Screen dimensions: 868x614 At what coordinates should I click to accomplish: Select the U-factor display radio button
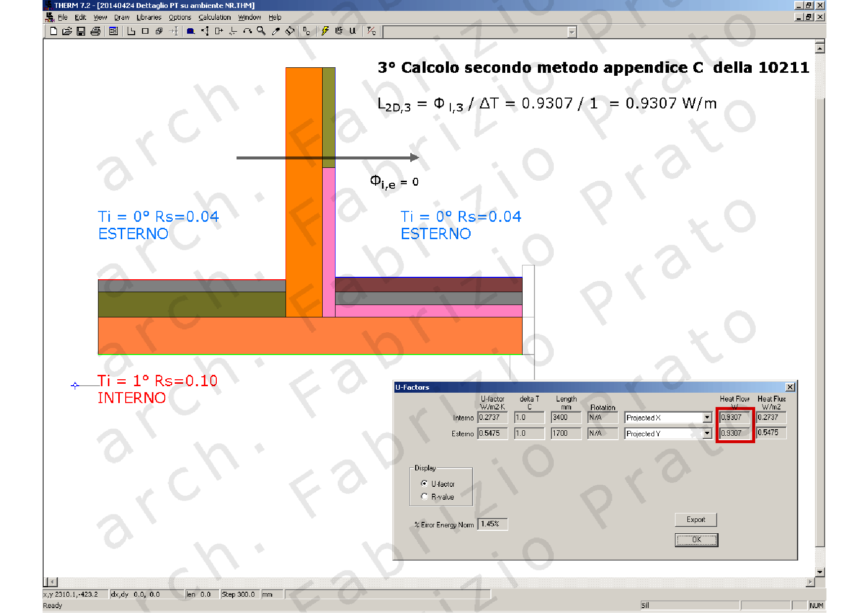tap(424, 483)
